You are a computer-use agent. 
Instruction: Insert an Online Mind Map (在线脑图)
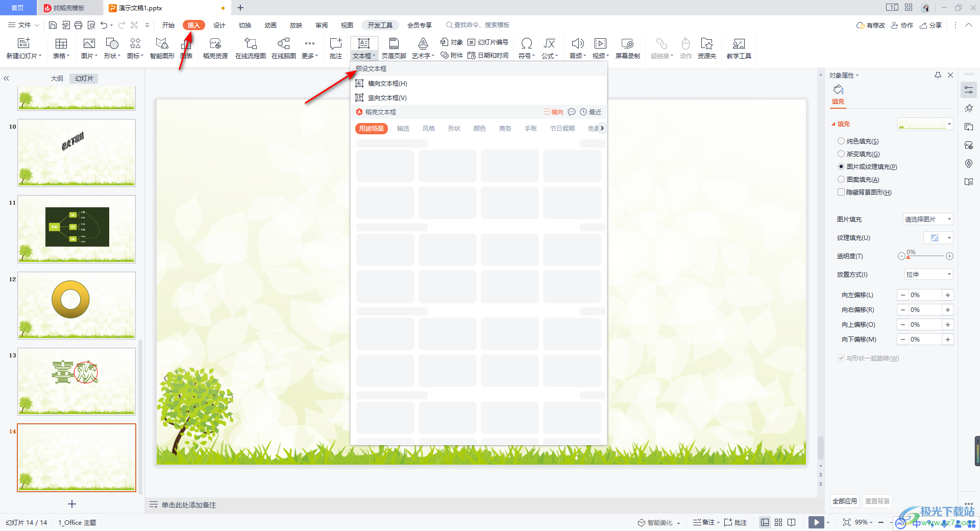tap(284, 49)
